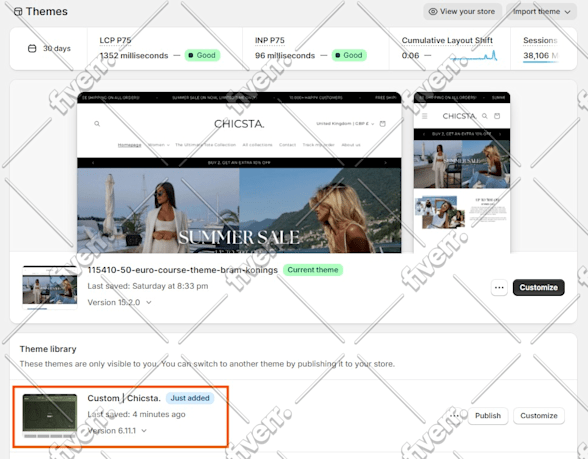
Task: Open the 30 days date range picker
Action: (x=49, y=48)
